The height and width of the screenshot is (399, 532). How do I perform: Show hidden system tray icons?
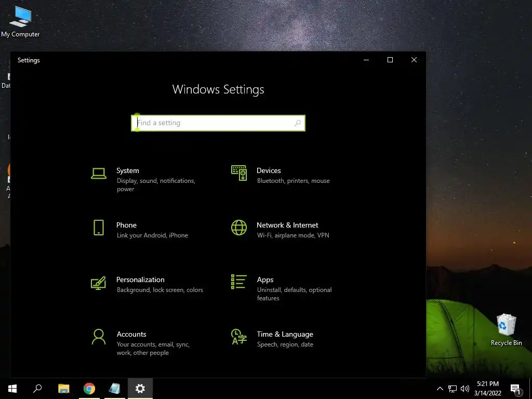pyautogui.click(x=440, y=389)
